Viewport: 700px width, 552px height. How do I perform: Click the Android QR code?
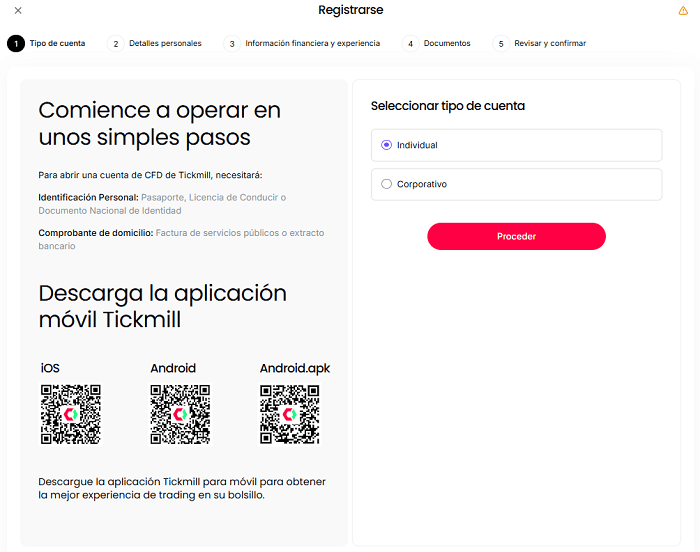pos(180,414)
